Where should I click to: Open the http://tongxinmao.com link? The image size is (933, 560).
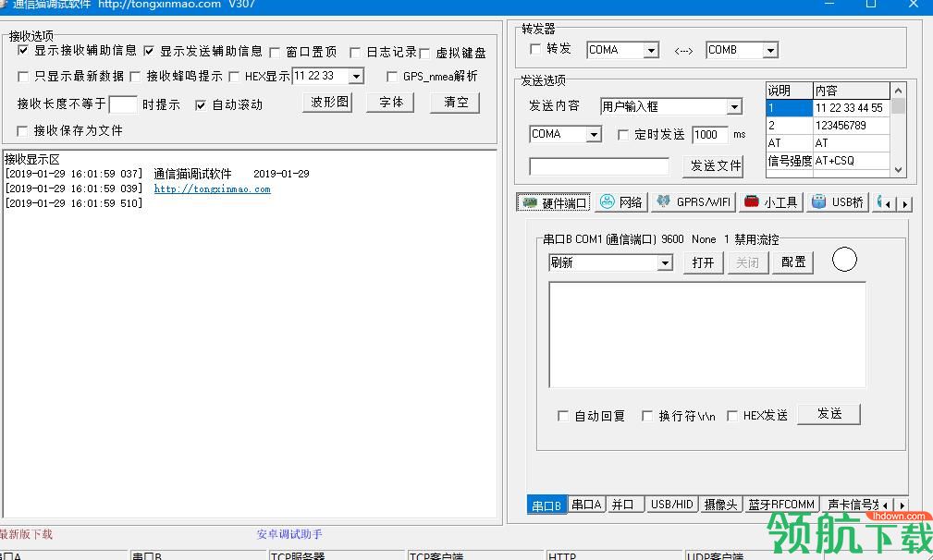point(212,189)
